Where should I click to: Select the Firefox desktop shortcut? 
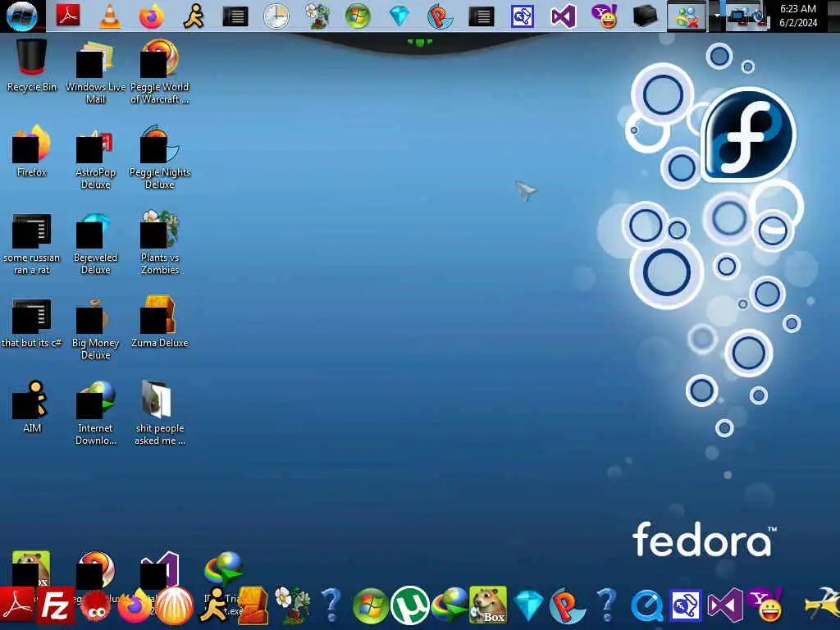[x=32, y=151]
